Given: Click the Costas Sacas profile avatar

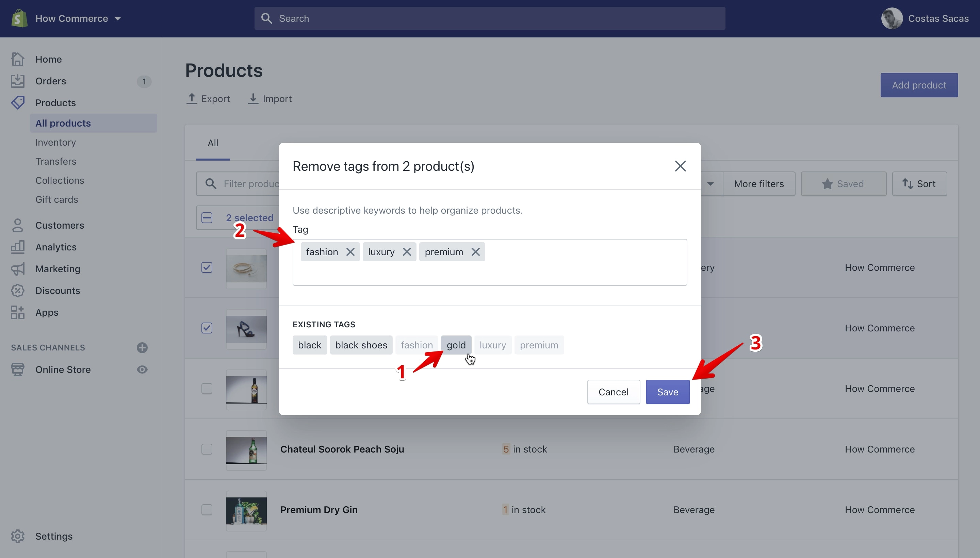Looking at the screenshot, I should [x=892, y=18].
